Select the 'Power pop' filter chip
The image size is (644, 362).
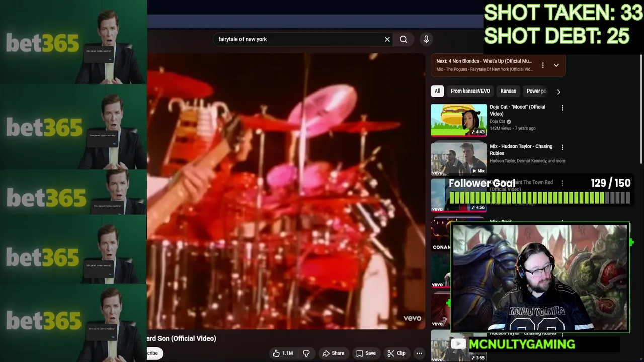coord(536,91)
